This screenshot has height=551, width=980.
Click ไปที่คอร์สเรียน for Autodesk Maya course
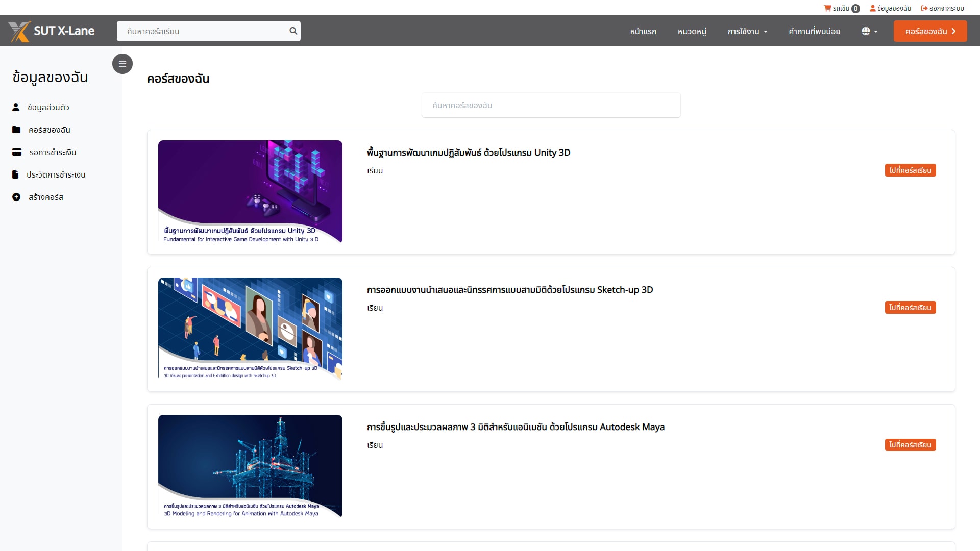point(910,445)
